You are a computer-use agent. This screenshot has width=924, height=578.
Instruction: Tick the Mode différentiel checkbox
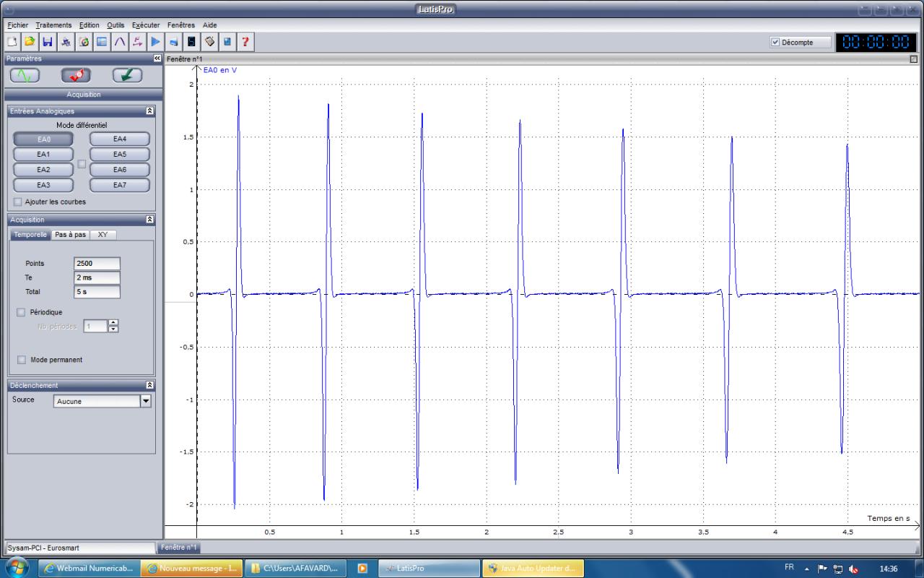[x=82, y=164]
